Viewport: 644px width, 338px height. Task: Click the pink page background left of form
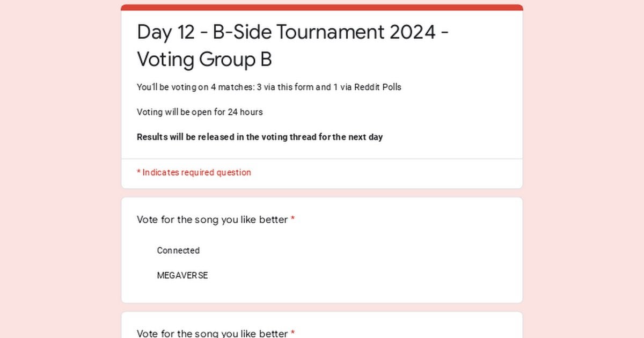click(59, 161)
